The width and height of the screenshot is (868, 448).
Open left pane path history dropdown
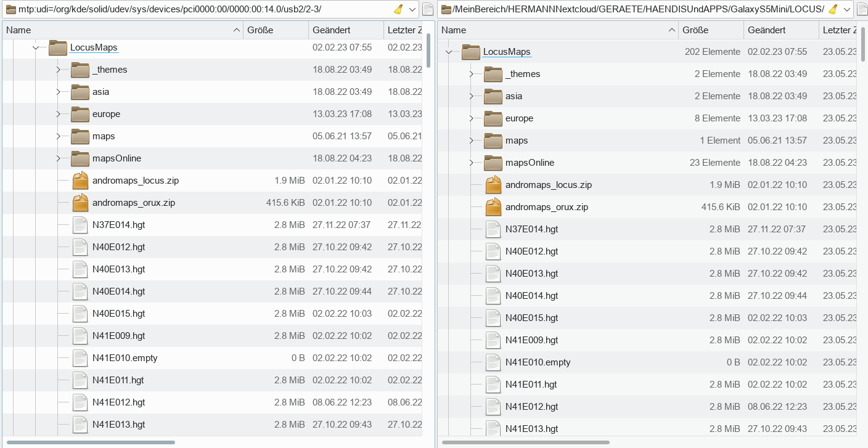412,9
